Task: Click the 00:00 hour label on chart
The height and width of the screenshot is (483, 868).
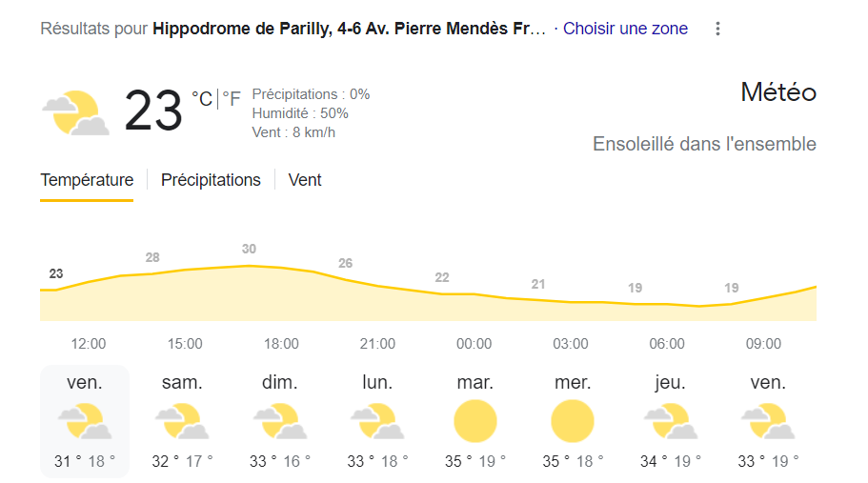Action: click(x=474, y=344)
